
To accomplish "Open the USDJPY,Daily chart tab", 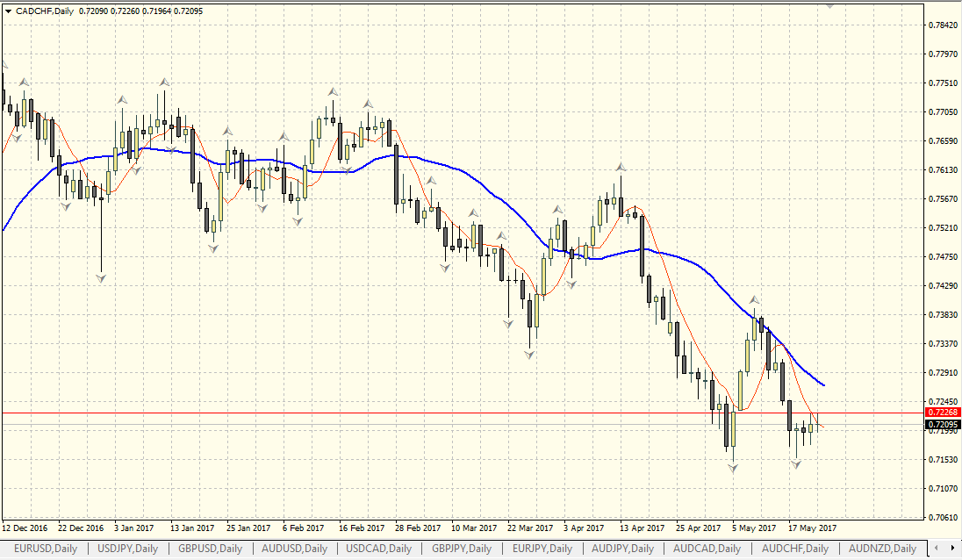I will pos(127,549).
